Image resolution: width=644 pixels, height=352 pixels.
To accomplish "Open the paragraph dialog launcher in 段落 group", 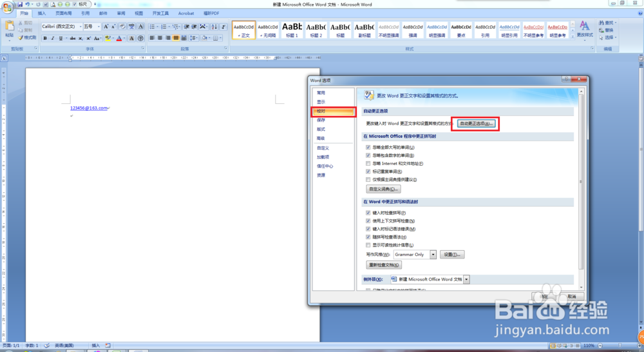I will click(x=225, y=48).
